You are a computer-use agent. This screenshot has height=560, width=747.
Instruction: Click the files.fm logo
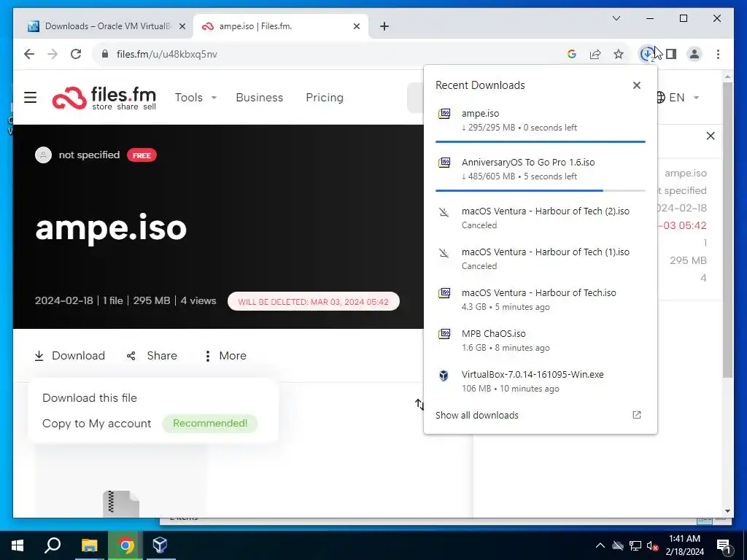(x=104, y=98)
